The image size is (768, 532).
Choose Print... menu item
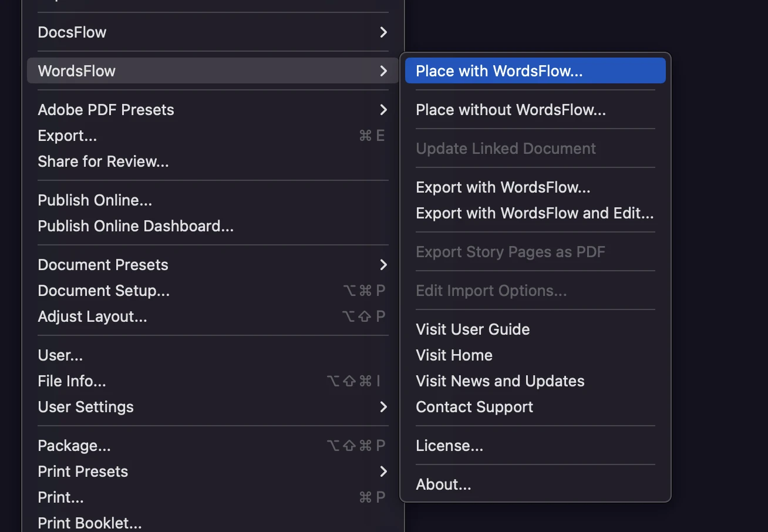tap(213, 497)
